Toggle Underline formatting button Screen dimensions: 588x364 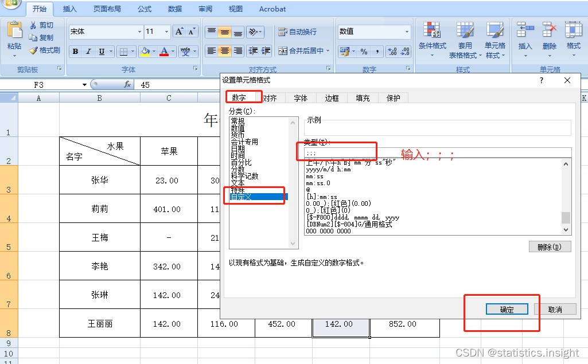coord(101,52)
